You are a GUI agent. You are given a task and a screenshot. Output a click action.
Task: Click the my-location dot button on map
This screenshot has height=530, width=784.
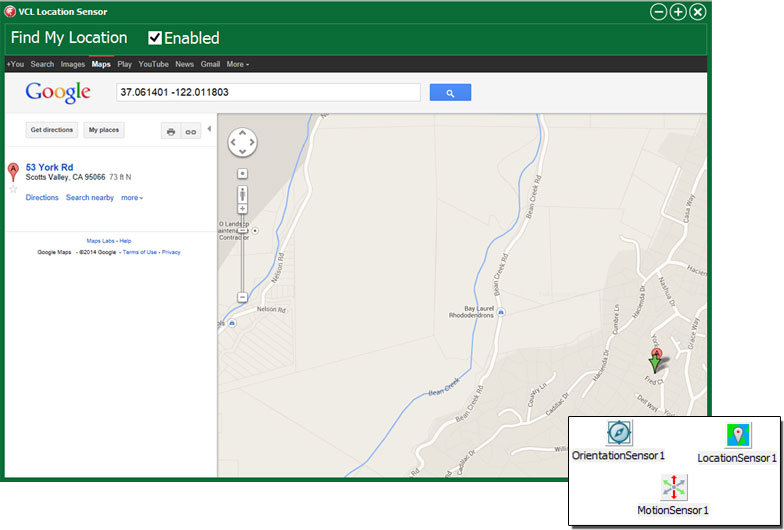pos(242,174)
